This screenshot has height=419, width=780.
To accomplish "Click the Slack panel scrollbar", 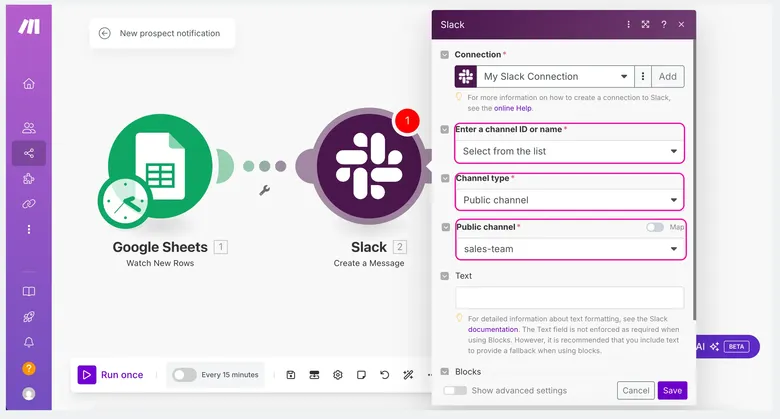I will [x=693, y=179].
